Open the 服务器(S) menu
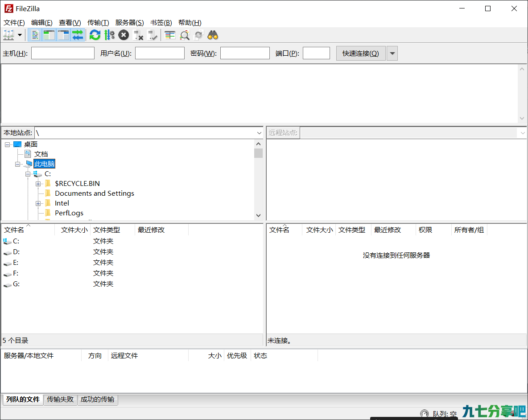This screenshot has width=528, height=420. click(129, 23)
